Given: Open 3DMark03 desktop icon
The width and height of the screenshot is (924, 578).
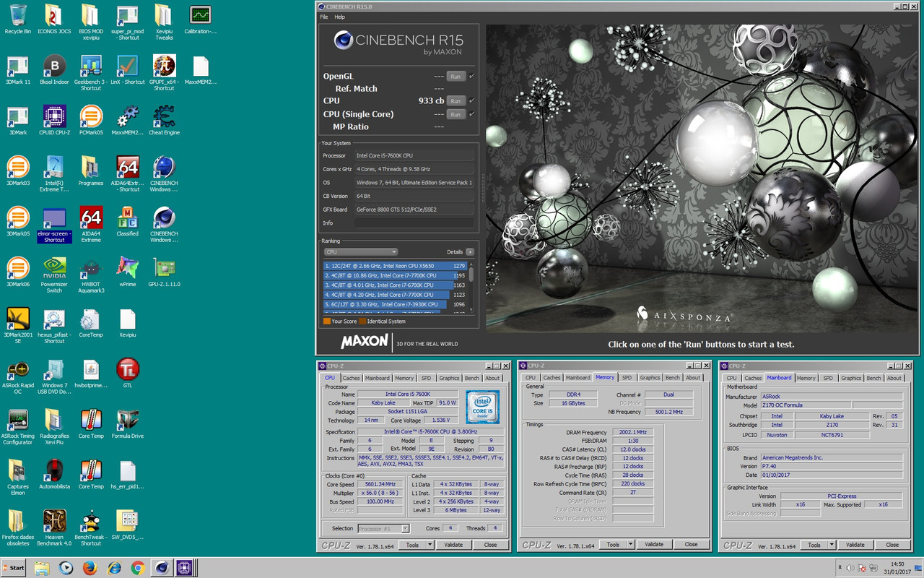Looking at the screenshot, I should [x=17, y=167].
